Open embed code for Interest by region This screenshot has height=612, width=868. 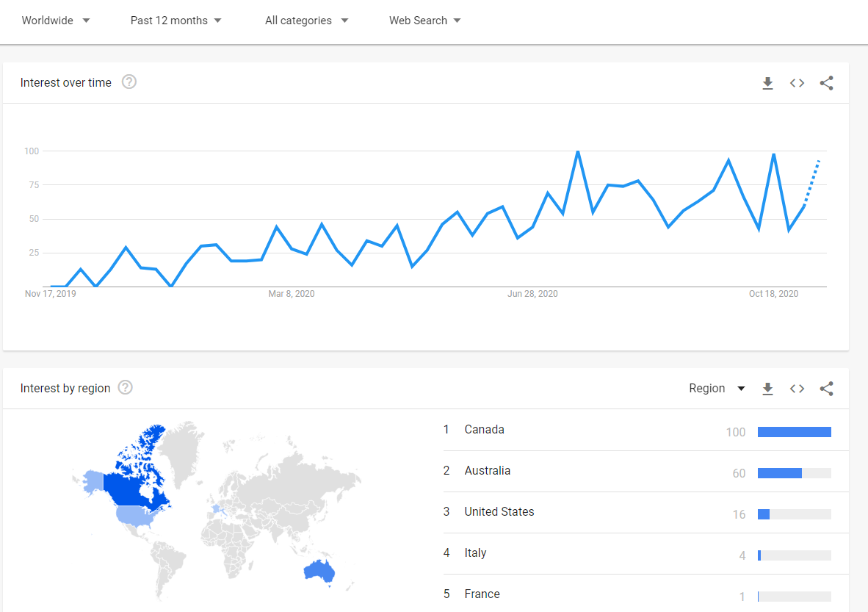pos(797,389)
